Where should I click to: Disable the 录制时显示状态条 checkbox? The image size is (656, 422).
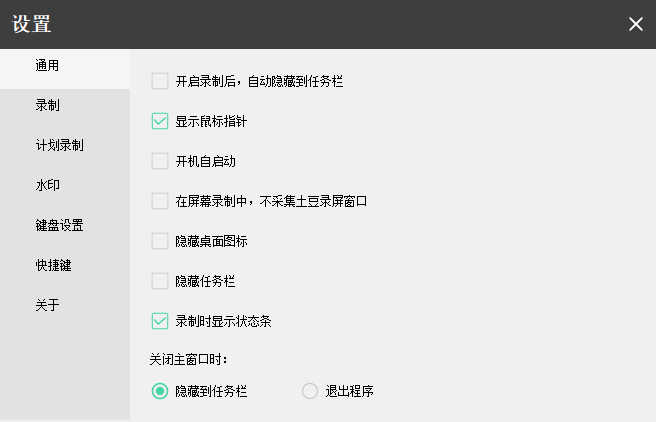click(160, 321)
